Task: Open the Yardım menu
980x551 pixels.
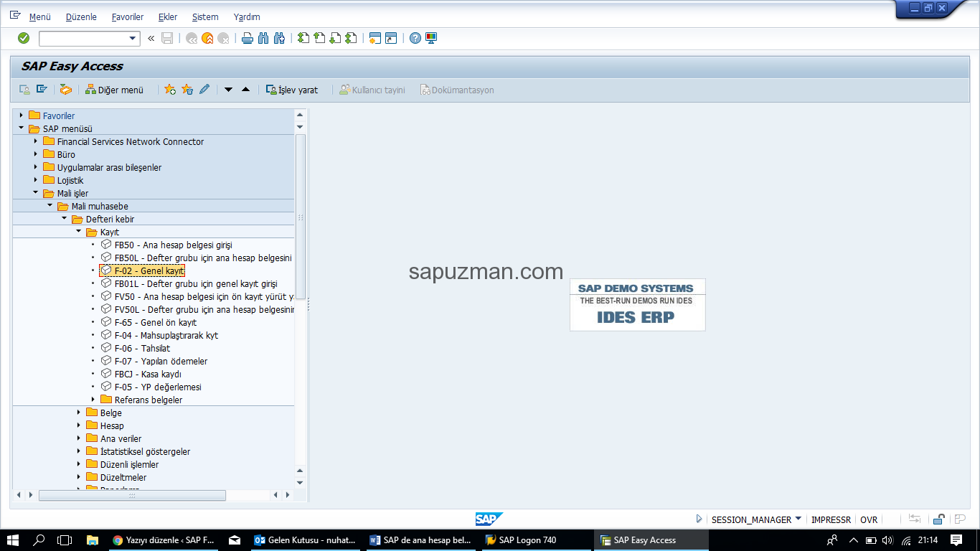Action: point(247,17)
